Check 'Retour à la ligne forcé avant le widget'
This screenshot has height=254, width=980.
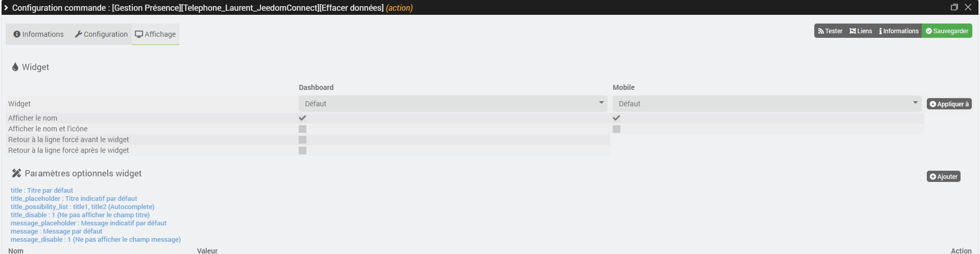302,140
